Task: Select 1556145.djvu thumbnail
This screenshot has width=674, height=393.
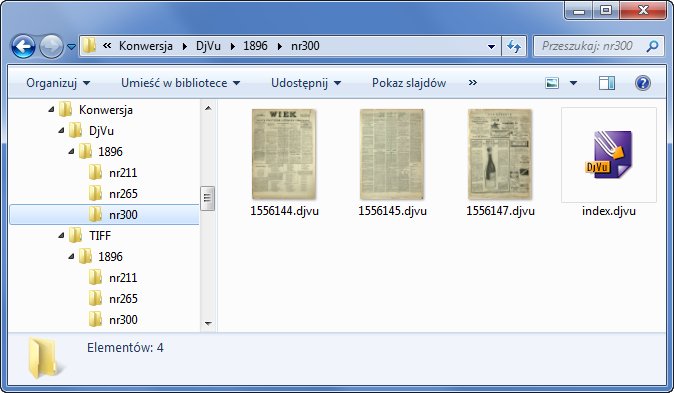Action: tap(392, 154)
